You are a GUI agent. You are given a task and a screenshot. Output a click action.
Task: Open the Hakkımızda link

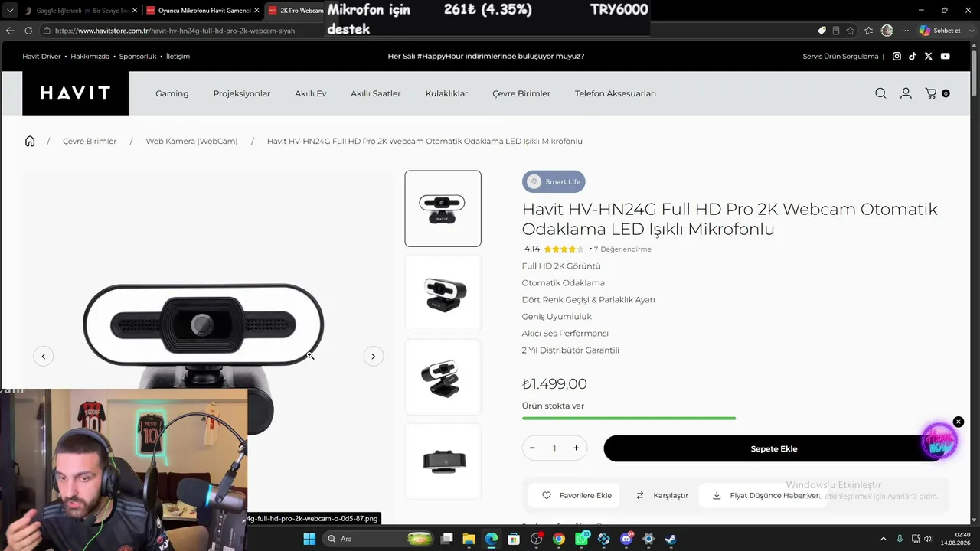90,56
